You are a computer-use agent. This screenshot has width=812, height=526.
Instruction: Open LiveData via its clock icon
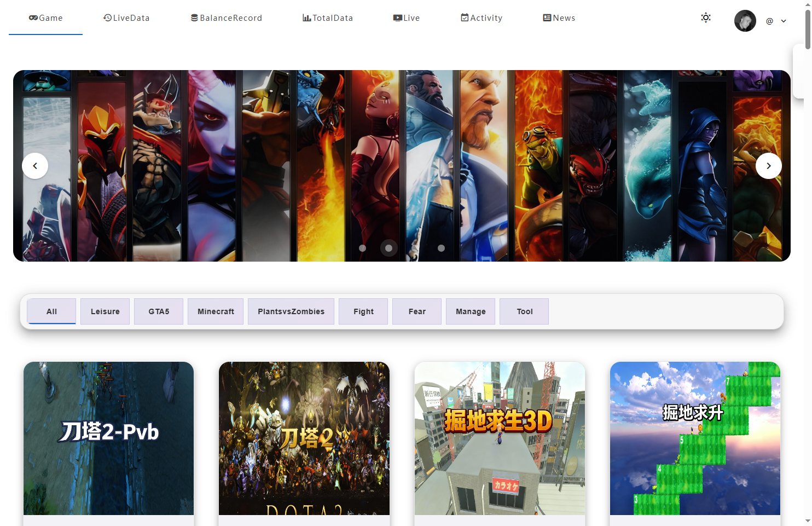pyautogui.click(x=108, y=18)
